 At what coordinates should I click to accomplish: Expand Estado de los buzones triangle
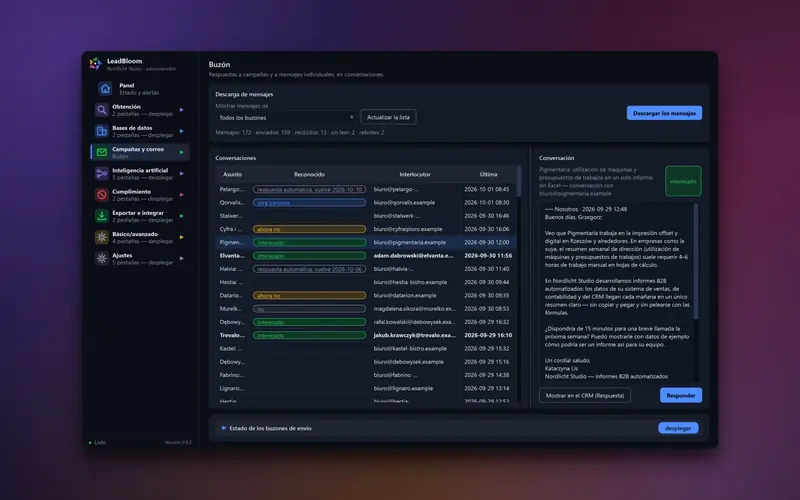coord(223,428)
